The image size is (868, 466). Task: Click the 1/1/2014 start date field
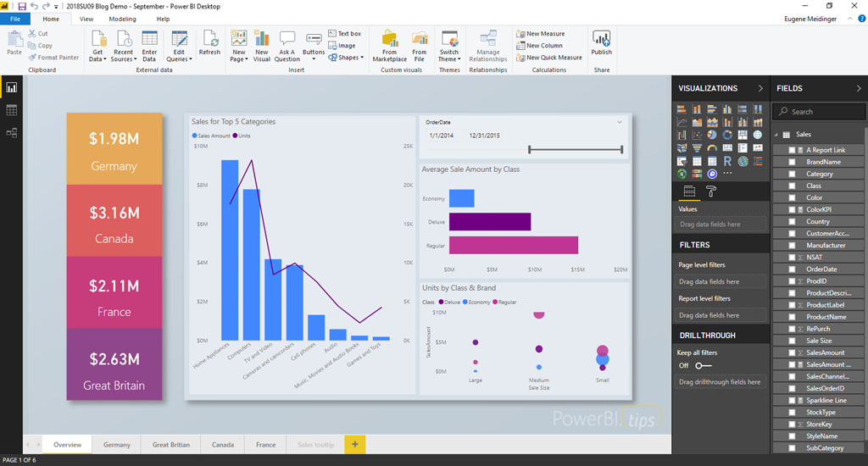441,136
